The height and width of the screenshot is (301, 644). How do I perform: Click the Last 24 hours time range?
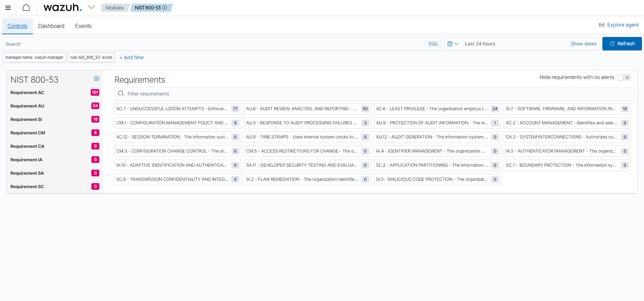[480, 44]
